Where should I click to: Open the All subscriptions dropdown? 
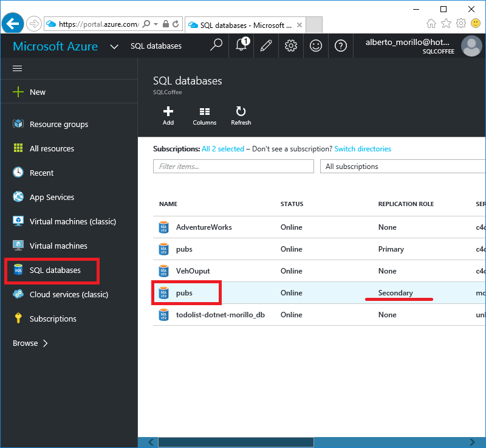(x=403, y=167)
